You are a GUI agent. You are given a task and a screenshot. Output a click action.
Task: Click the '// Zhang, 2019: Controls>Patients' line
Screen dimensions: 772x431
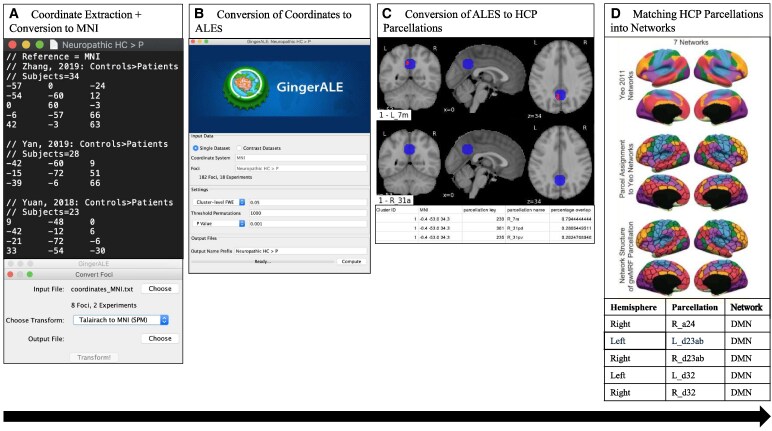[92, 66]
